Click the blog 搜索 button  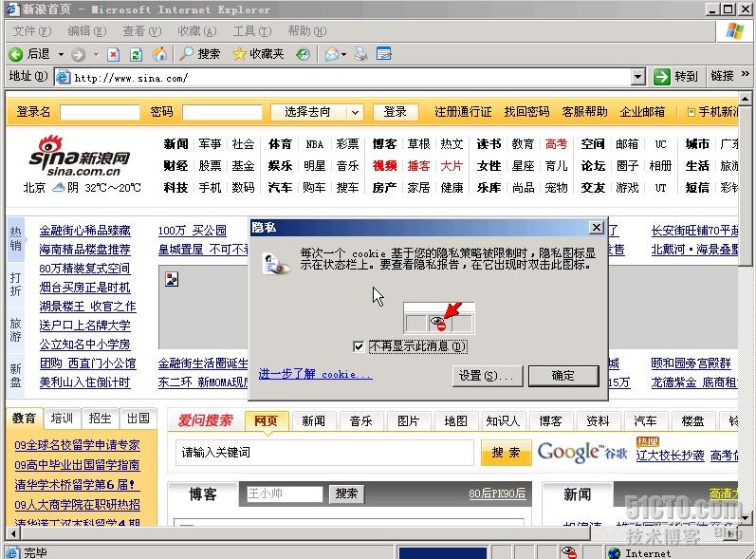346,494
